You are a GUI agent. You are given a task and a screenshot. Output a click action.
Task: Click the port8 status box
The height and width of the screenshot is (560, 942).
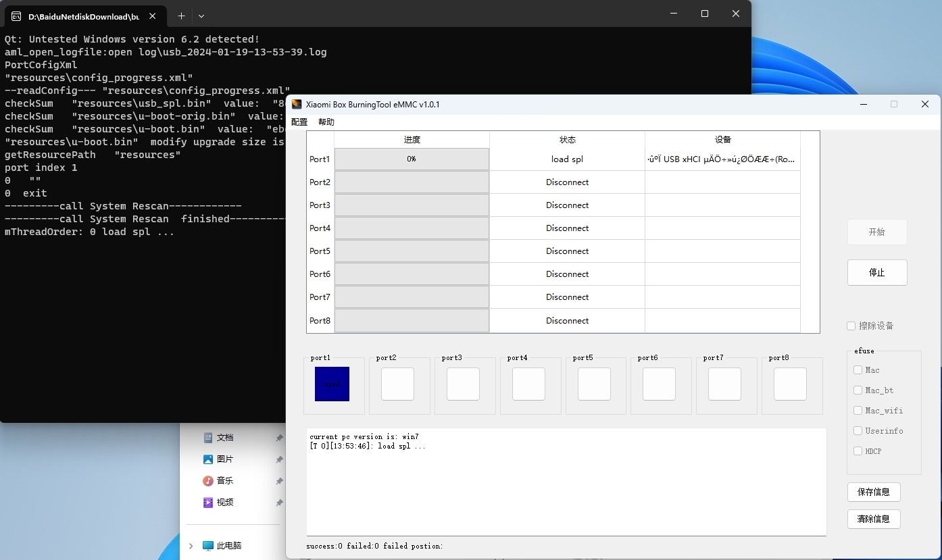(790, 384)
